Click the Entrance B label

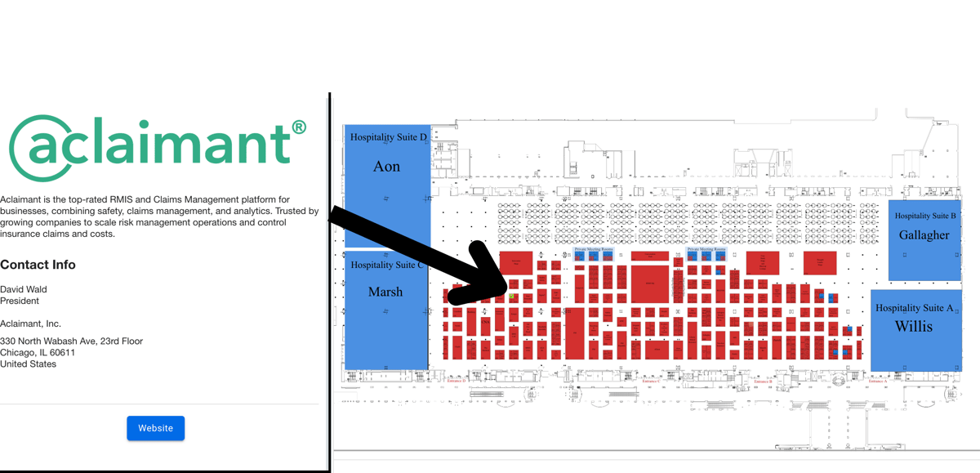pos(764,381)
